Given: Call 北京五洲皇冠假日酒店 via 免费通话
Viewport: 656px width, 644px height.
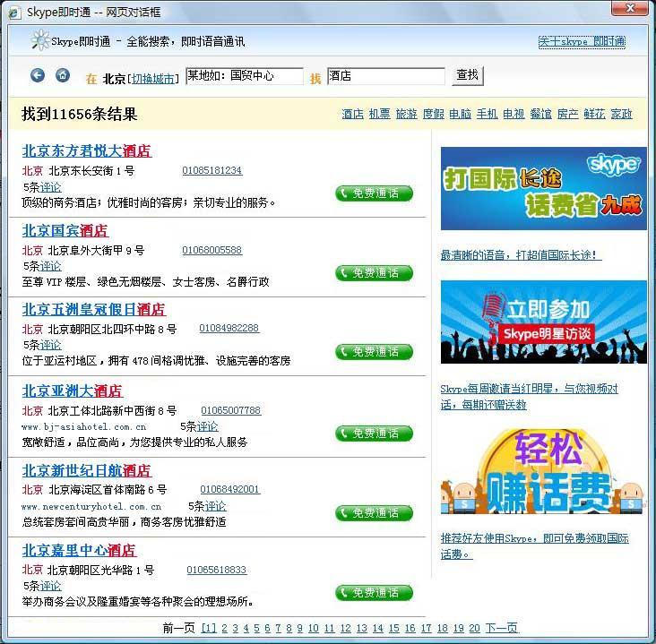Looking at the screenshot, I should click(x=374, y=352).
